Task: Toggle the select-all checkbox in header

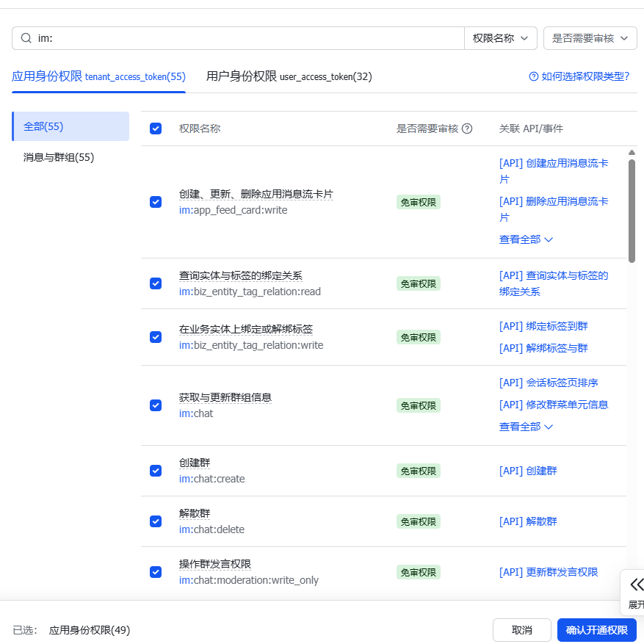Action: point(156,129)
